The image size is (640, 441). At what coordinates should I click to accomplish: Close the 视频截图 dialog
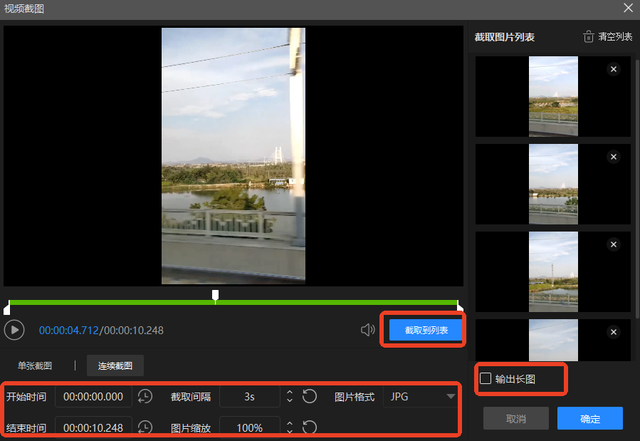628,8
